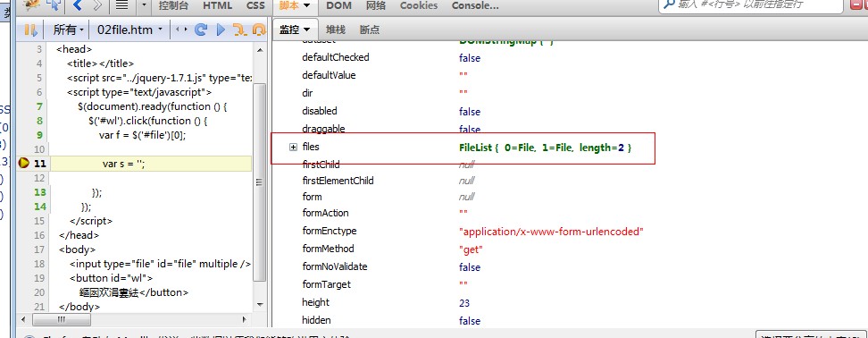The image size is (868, 338).
Task: Open the command line lines icon
Action: [x=121, y=5]
